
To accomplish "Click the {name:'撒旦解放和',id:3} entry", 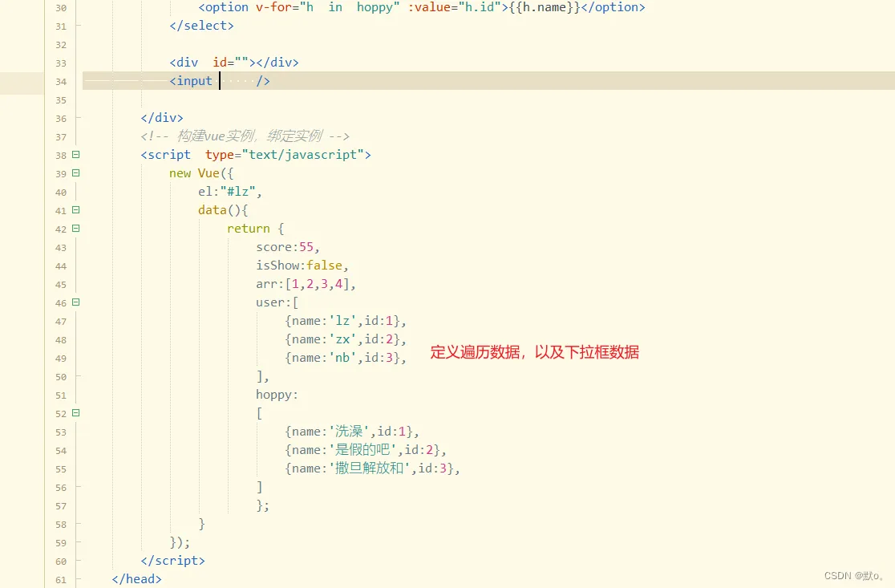I will tap(372, 468).
